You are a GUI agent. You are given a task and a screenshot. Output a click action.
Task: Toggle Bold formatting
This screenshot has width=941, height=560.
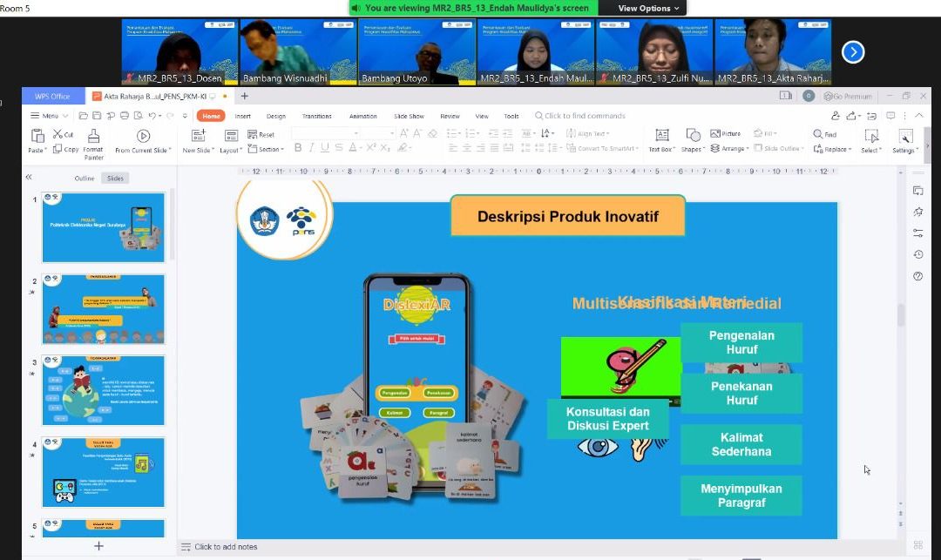click(x=298, y=147)
